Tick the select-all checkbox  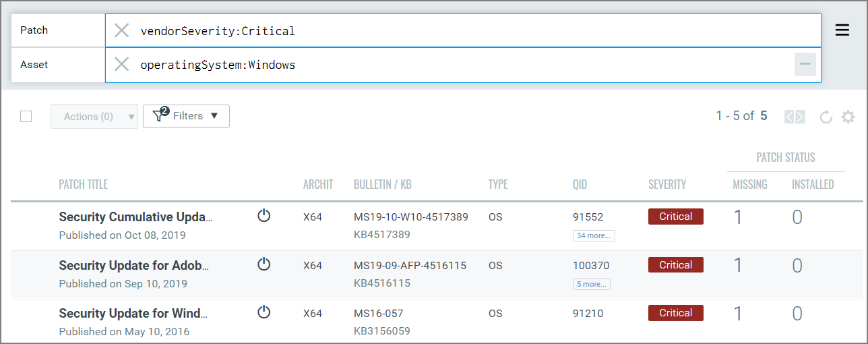[x=26, y=116]
